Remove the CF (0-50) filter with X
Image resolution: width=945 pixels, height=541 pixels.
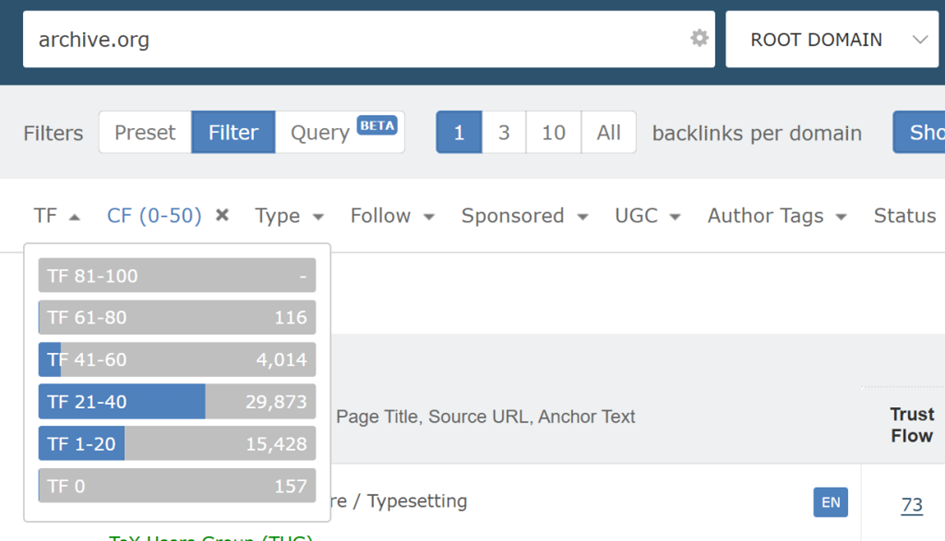[x=222, y=215]
